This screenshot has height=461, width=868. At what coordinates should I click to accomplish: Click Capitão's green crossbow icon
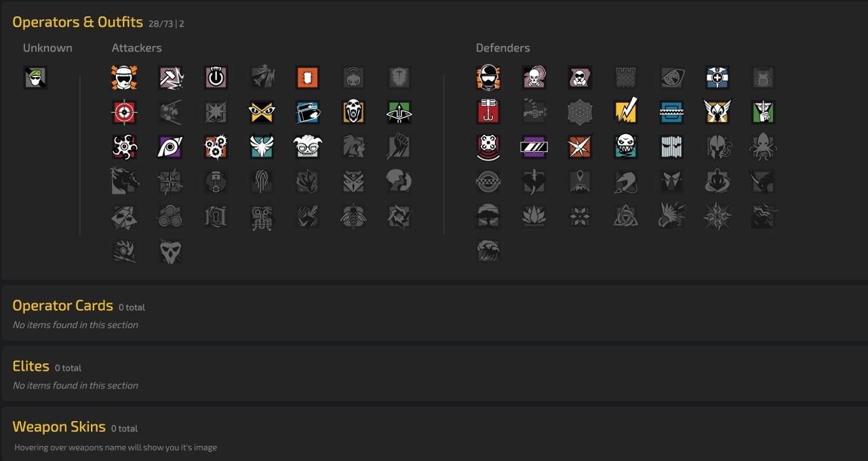[x=399, y=113]
